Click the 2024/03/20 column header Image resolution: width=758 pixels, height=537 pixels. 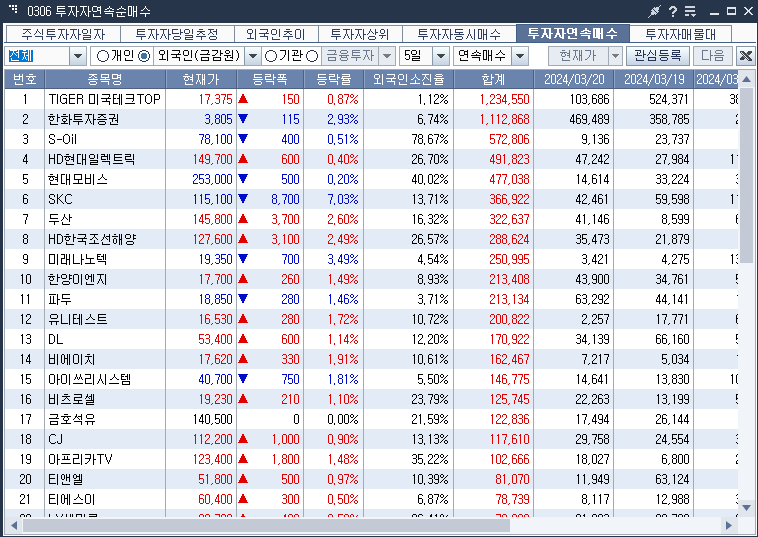(x=574, y=79)
